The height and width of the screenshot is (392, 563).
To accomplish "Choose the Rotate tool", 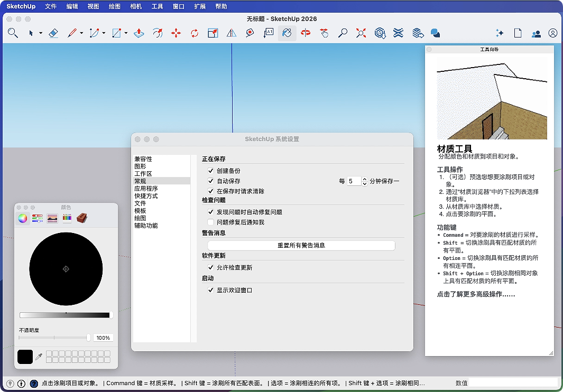I will point(195,33).
